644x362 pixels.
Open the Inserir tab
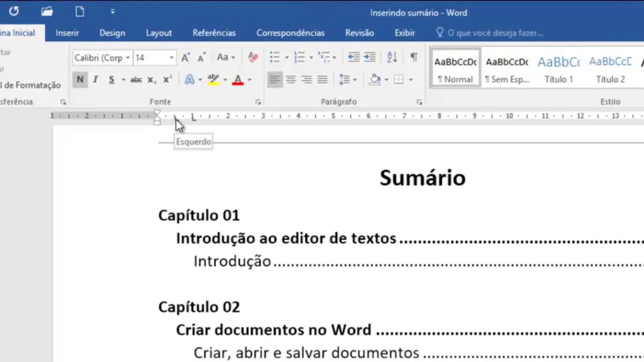67,33
